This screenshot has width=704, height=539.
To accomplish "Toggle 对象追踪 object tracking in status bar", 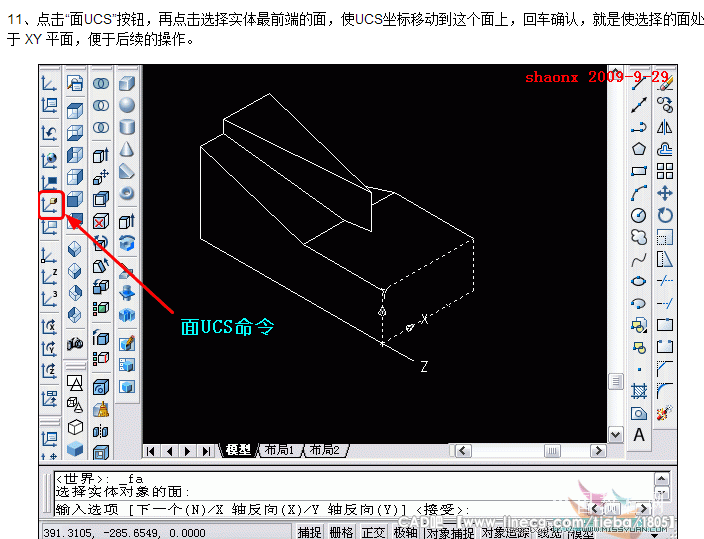I will [x=506, y=533].
